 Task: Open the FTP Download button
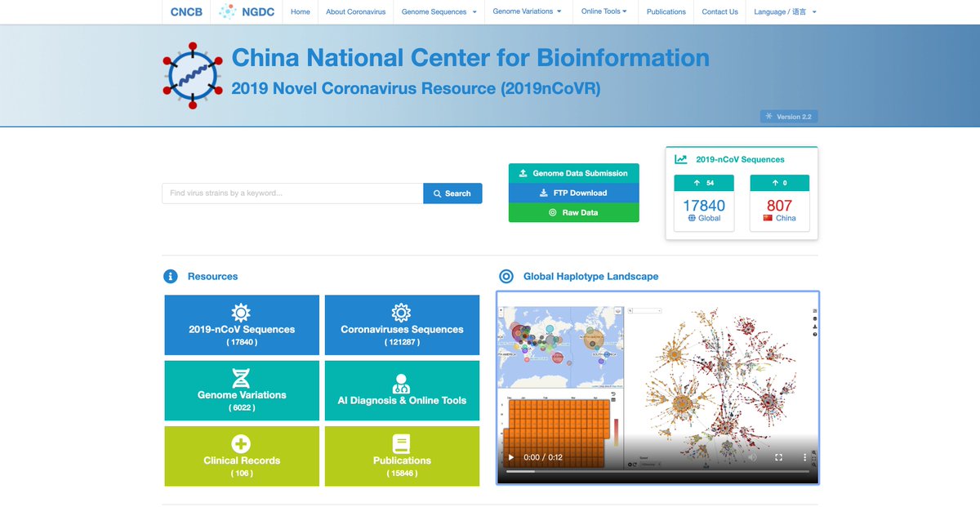573,193
